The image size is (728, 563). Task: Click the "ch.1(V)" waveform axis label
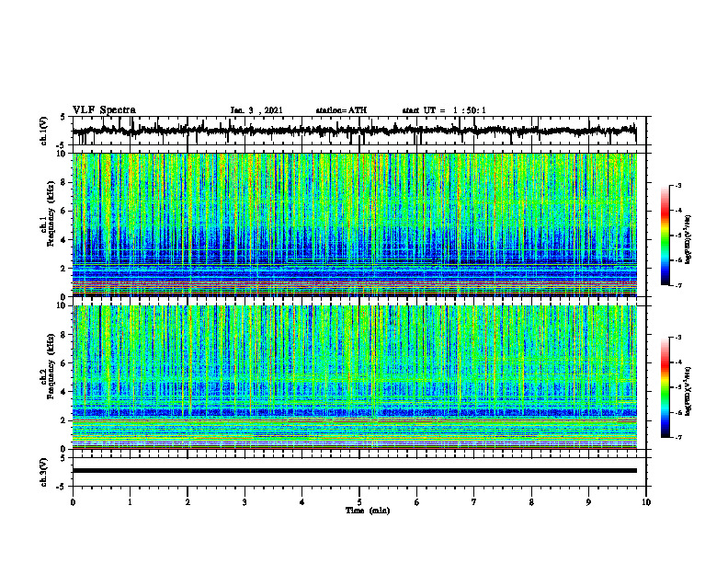[x=43, y=131]
